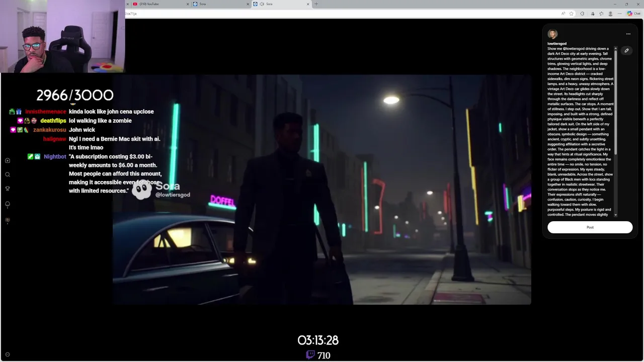Open the notifications bell in Sora sidebar

click(8, 205)
